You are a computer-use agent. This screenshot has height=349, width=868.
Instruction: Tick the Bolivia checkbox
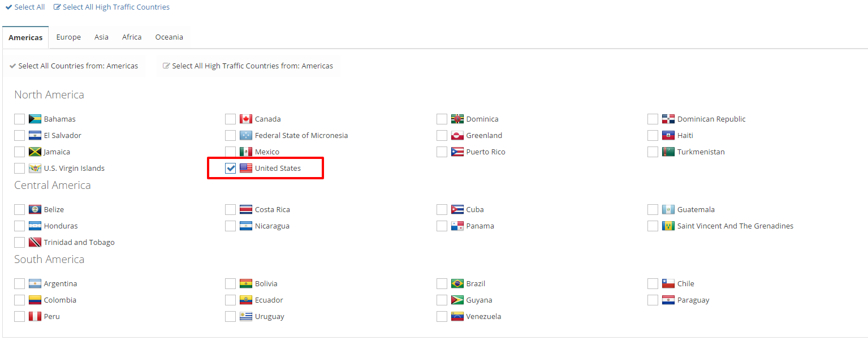click(x=231, y=283)
